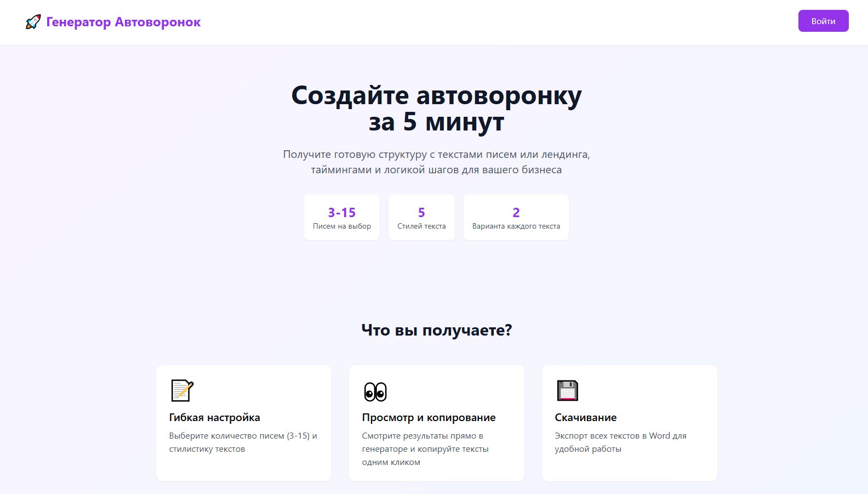Click the subtitle starting with Получите готовую структуру
868x494 pixels.
point(436,162)
